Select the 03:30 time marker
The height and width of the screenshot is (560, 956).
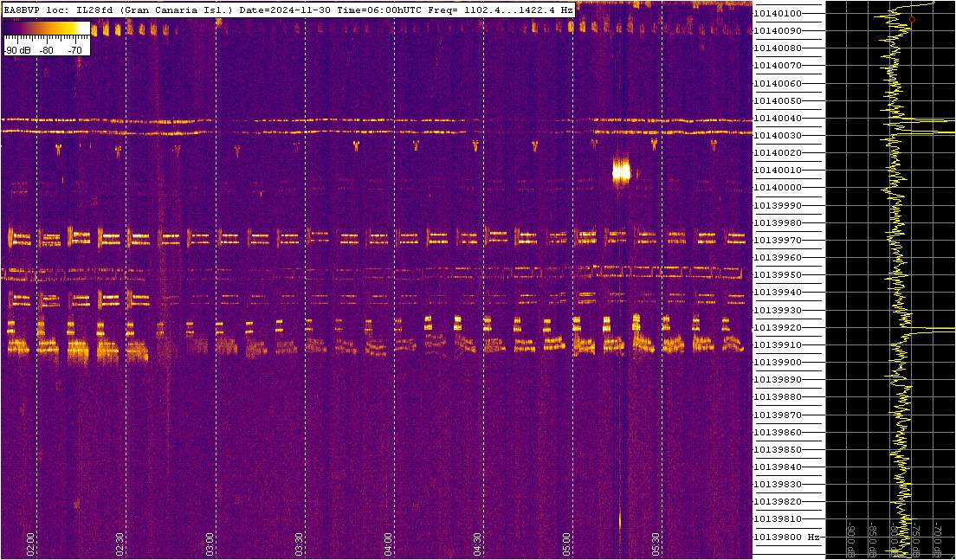point(299,544)
